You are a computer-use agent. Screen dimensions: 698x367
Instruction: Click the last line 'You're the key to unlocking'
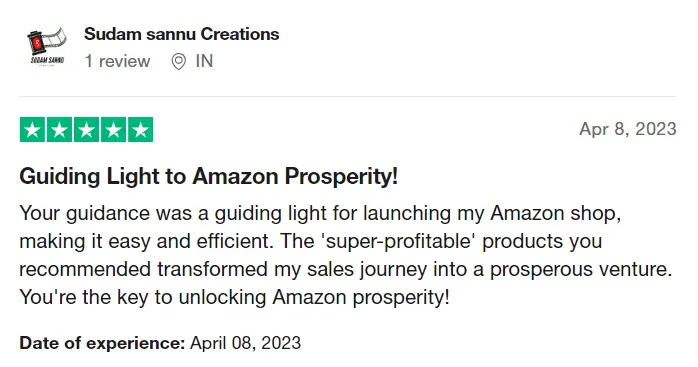pos(235,298)
